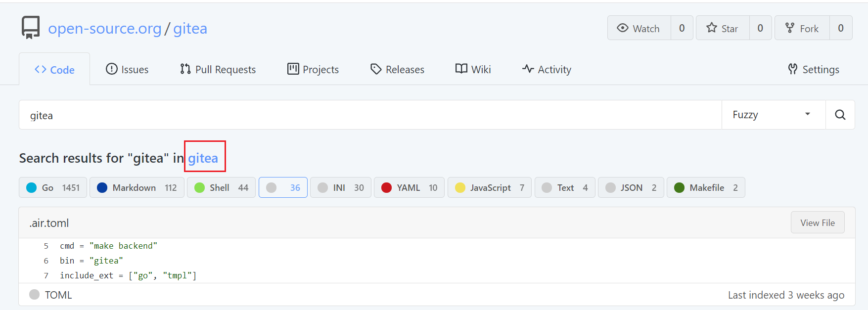
Task: Open the Pull Requests tab
Action: pos(218,69)
